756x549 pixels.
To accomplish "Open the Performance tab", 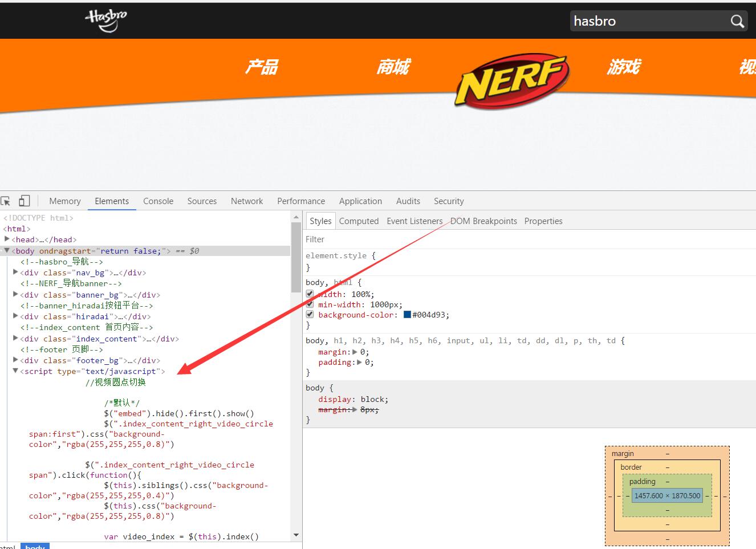I will [x=301, y=201].
